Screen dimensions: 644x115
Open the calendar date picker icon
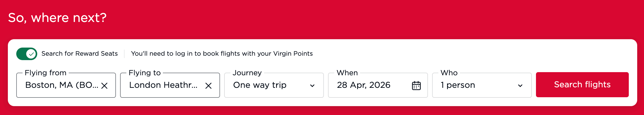[x=416, y=85]
